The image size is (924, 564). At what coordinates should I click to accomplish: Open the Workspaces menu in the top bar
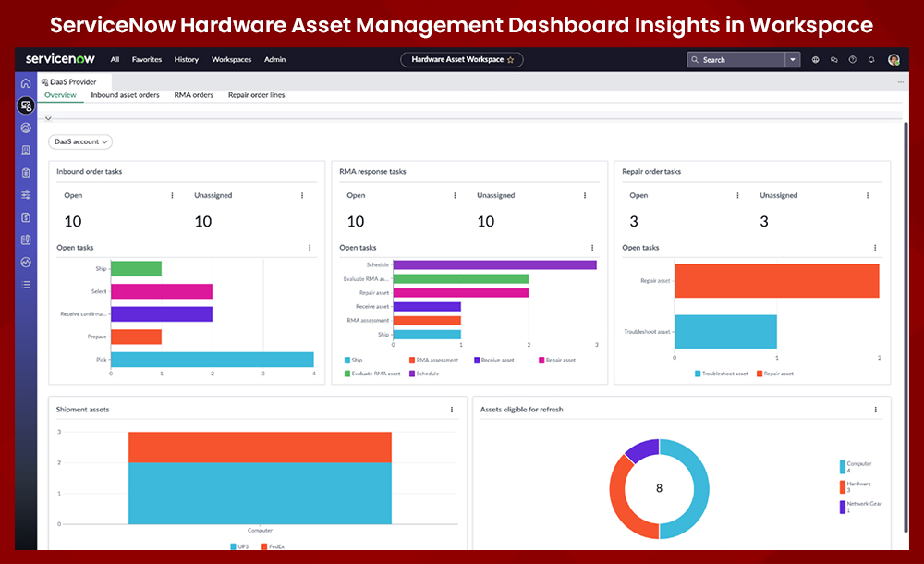[x=231, y=59]
